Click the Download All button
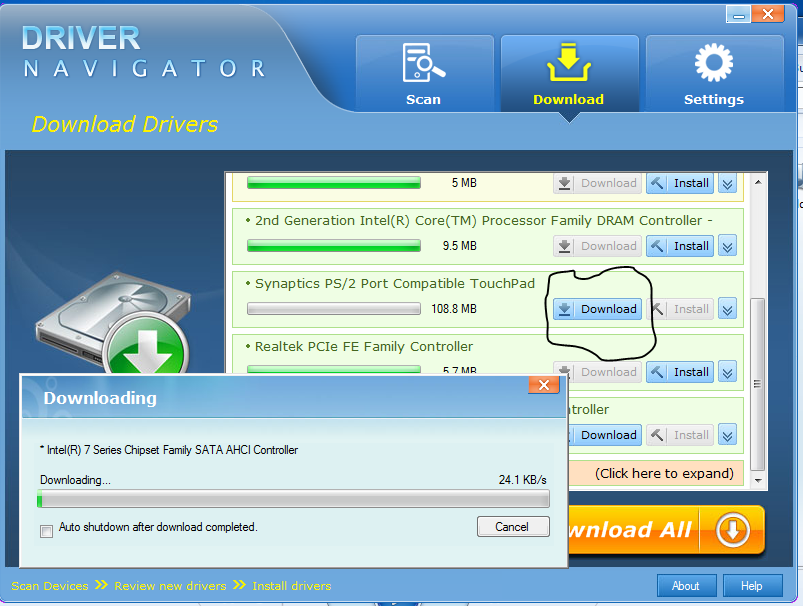This screenshot has height=606, width=803. click(x=666, y=530)
